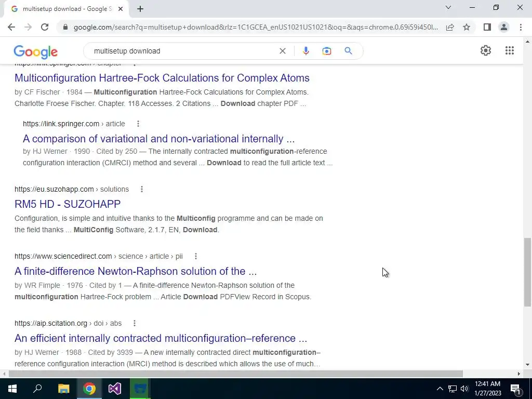
Task: Open clock showing 12:41 AM
Action: tap(487, 389)
